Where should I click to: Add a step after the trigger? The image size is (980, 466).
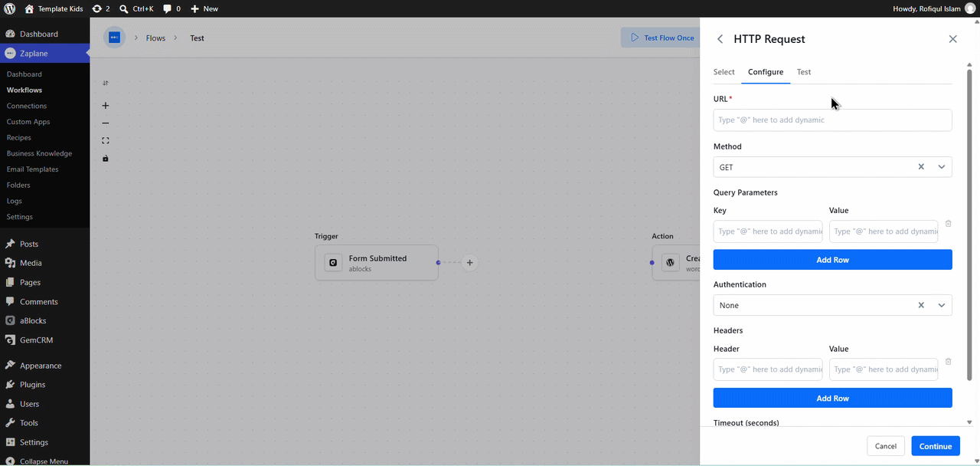[469, 263]
